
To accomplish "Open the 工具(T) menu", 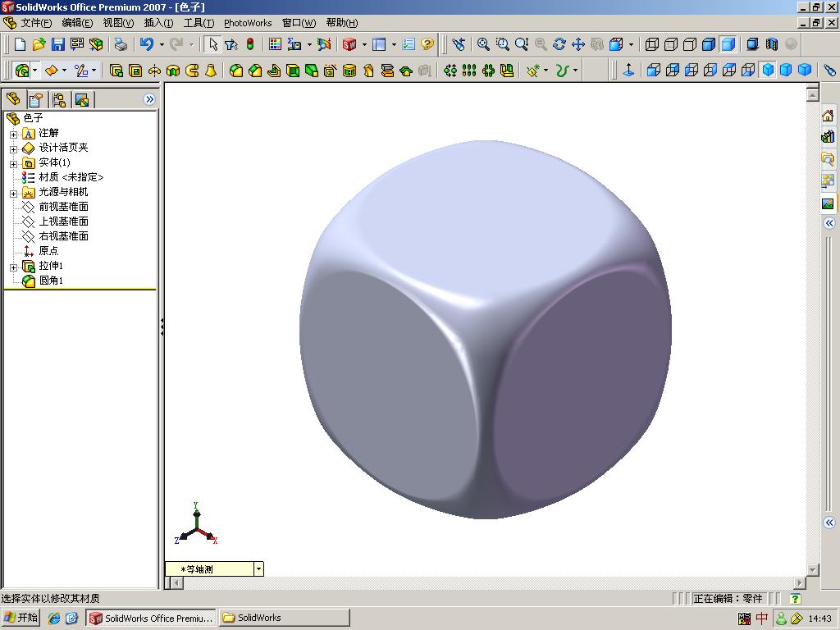I will click(x=199, y=22).
